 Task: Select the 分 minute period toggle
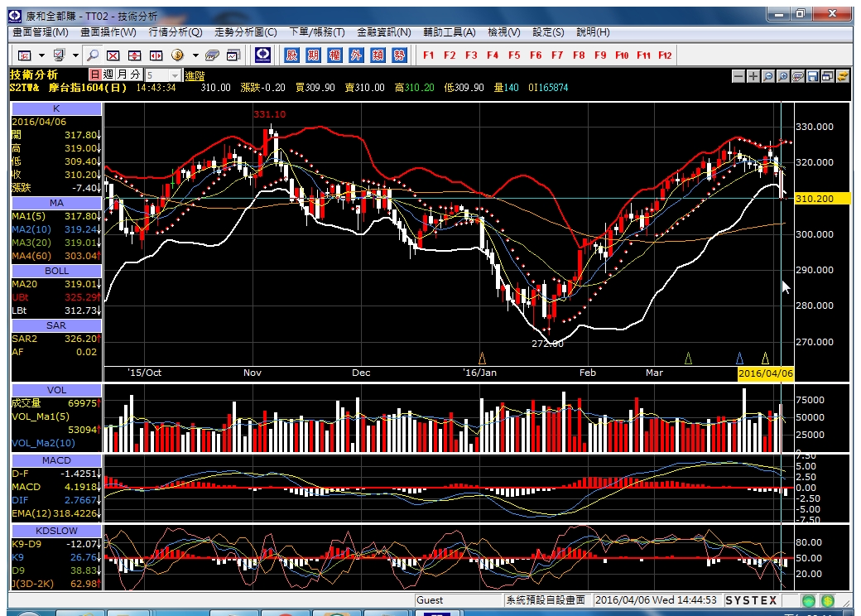136,75
